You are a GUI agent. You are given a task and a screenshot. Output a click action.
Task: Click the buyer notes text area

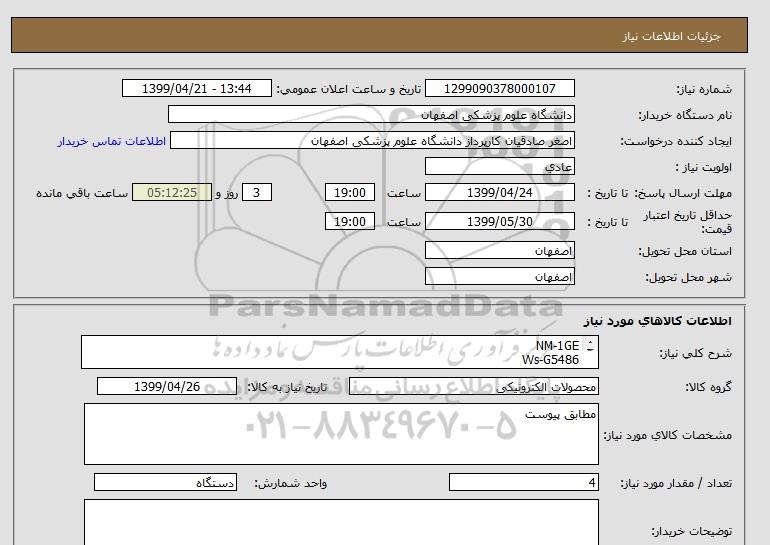coord(341,522)
